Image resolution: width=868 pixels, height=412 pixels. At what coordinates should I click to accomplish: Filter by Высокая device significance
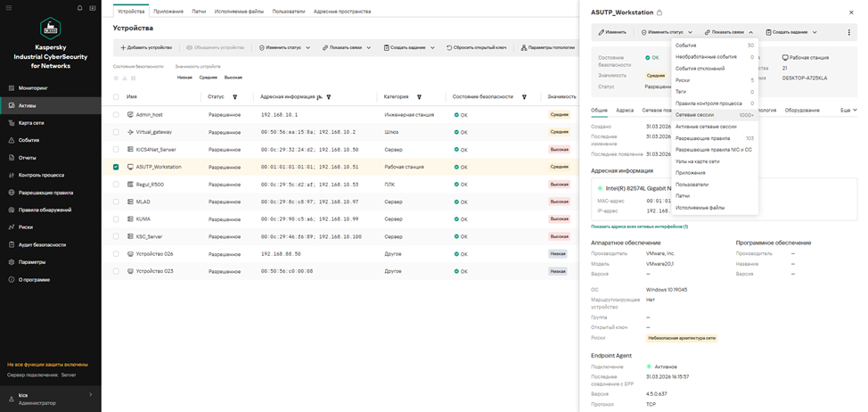pos(233,78)
